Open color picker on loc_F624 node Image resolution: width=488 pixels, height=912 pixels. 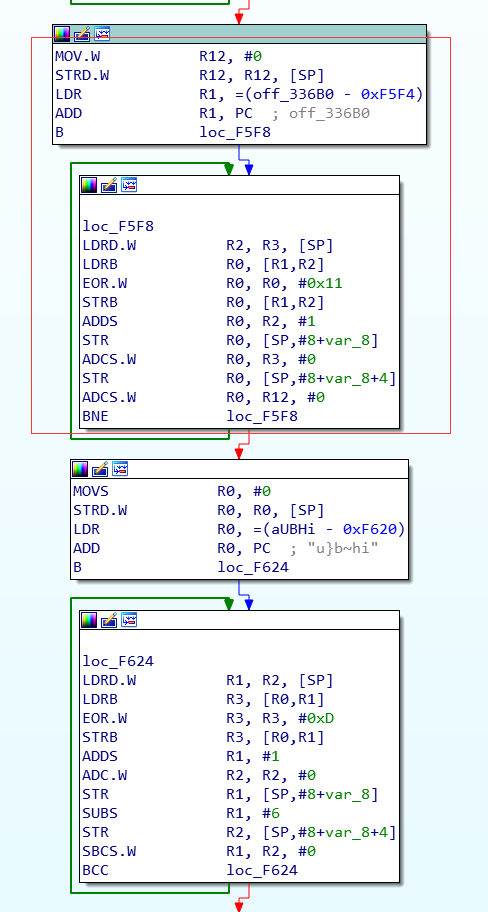[89, 620]
